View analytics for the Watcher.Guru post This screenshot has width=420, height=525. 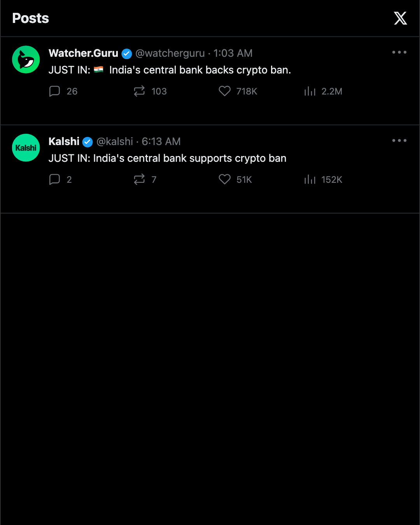pos(310,91)
